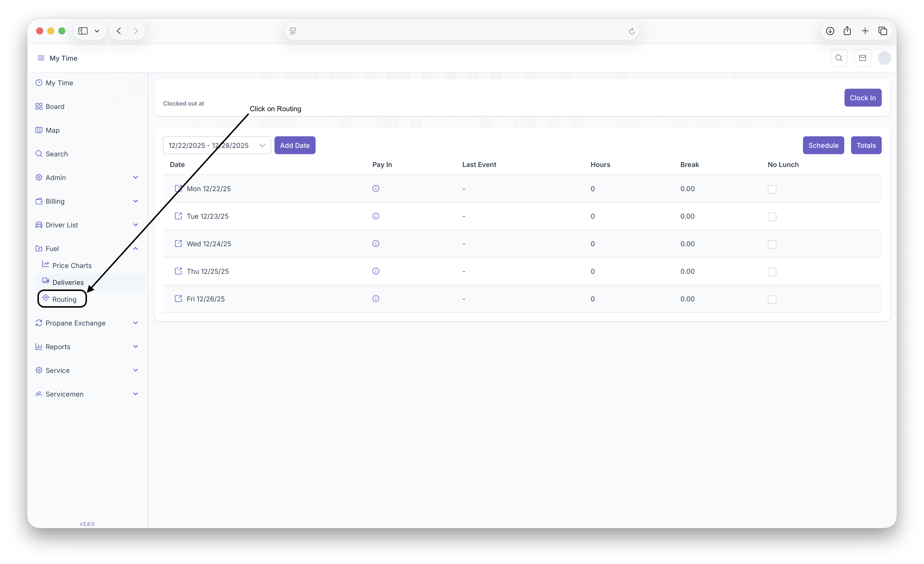Click the Pay In info icon for Fri 12/26/25

coord(376,299)
